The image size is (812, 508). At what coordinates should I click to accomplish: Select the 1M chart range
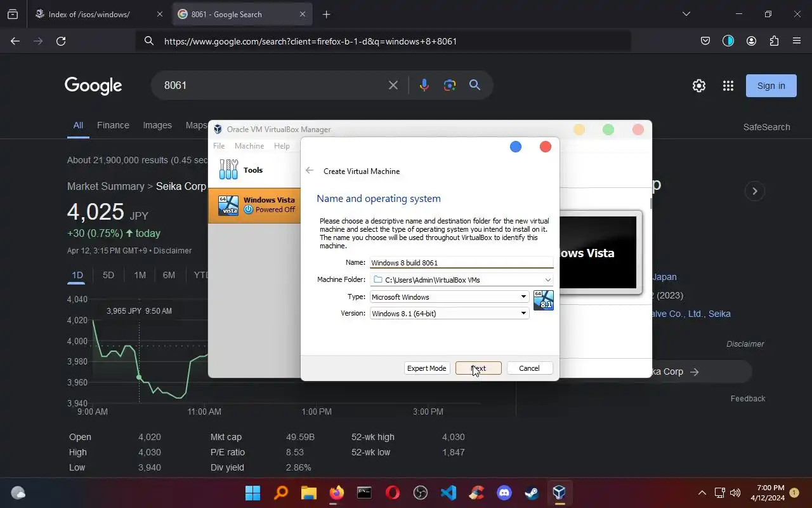point(140,275)
